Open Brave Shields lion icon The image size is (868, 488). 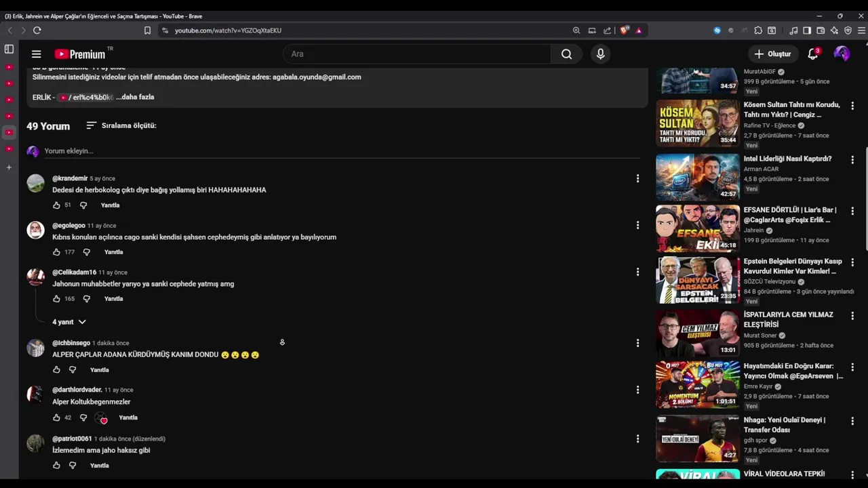pyautogui.click(x=625, y=30)
